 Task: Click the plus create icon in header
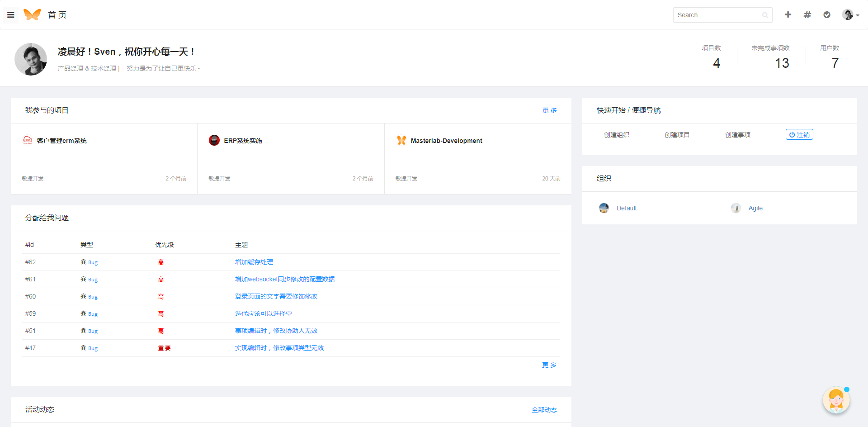pyautogui.click(x=788, y=14)
